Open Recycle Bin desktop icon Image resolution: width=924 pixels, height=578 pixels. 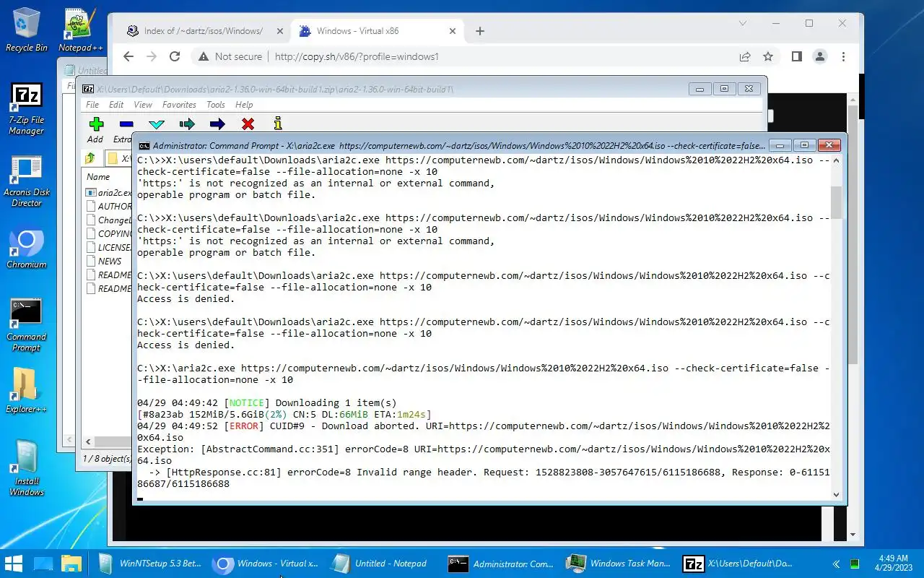click(27, 30)
